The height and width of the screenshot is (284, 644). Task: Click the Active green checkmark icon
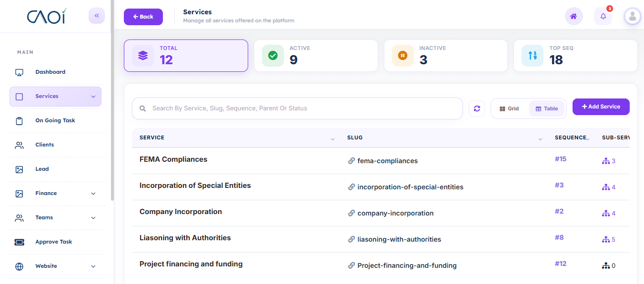[273, 56]
